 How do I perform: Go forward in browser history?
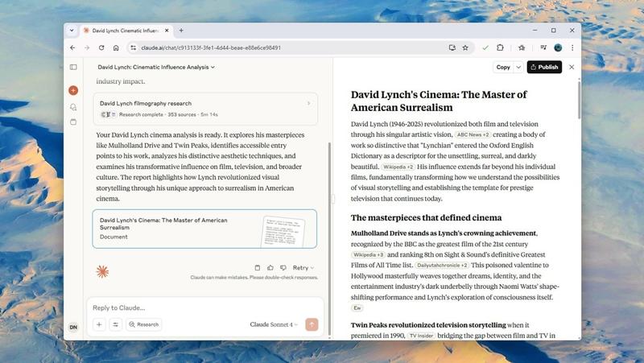coord(87,47)
